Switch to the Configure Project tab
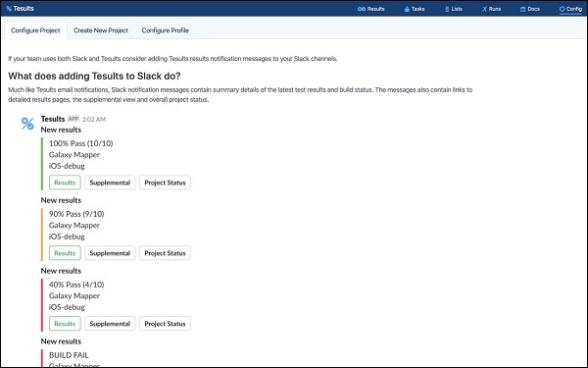Viewport: 588px width, 368px height. click(35, 30)
